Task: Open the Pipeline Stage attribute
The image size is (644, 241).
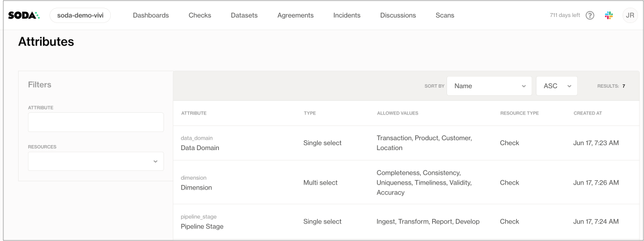Action: [202, 226]
